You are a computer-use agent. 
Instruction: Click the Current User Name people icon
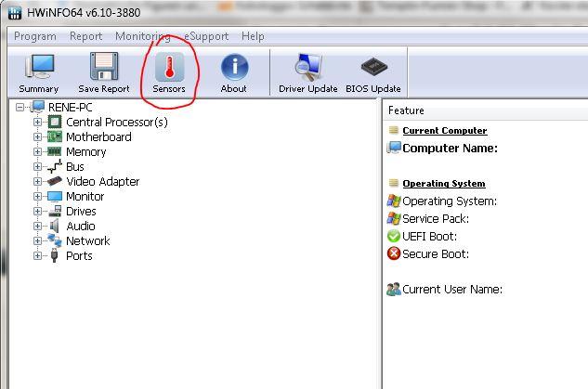tap(394, 289)
